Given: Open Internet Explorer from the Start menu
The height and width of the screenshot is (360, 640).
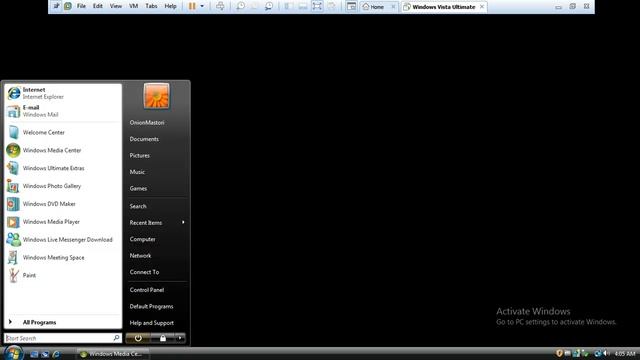Looking at the screenshot, I should (x=63, y=93).
